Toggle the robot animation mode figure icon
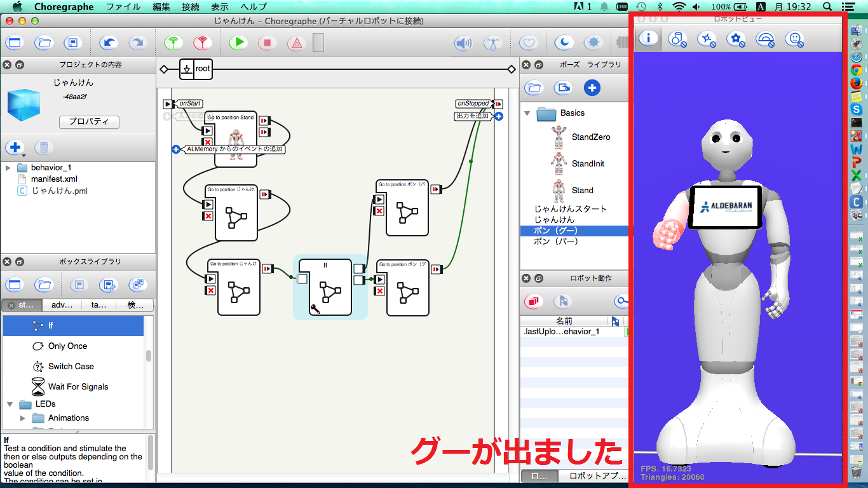Image resolution: width=868 pixels, height=488 pixels. (x=492, y=43)
